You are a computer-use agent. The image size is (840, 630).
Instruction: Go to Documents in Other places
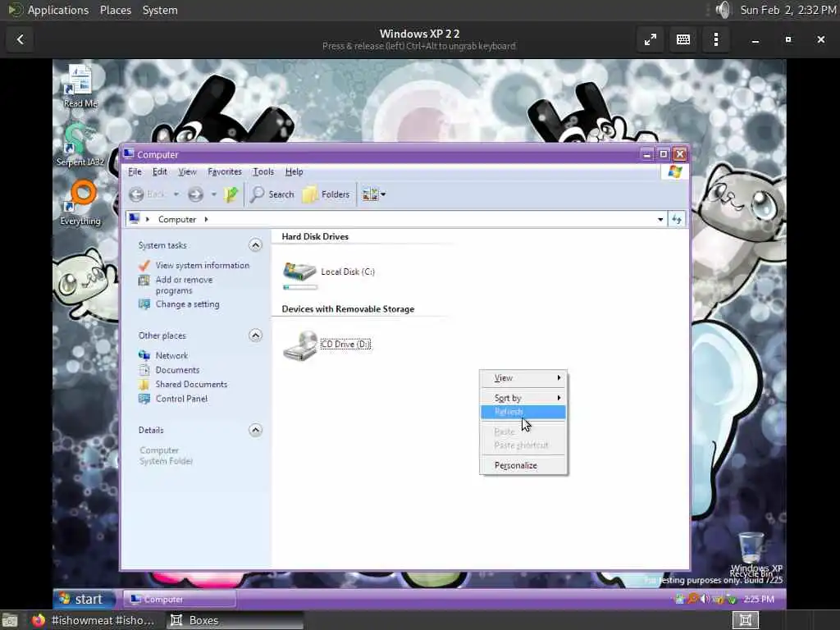click(177, 370)
